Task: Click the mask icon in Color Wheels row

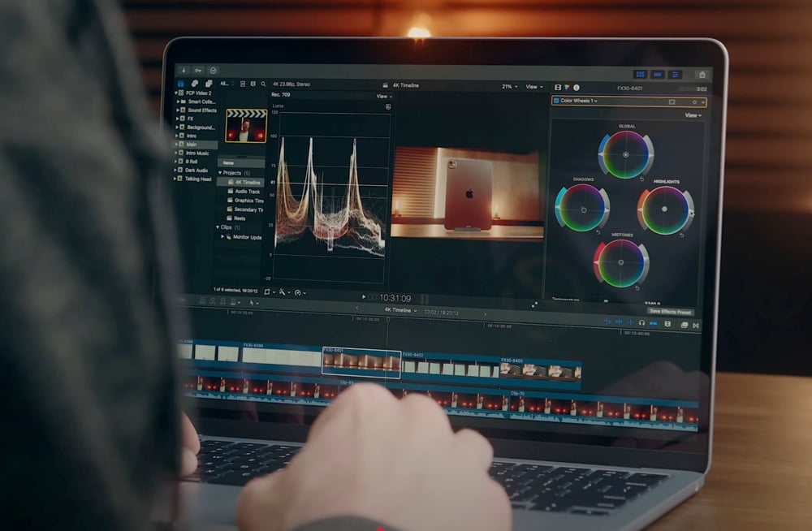Action: pos(672,102)
